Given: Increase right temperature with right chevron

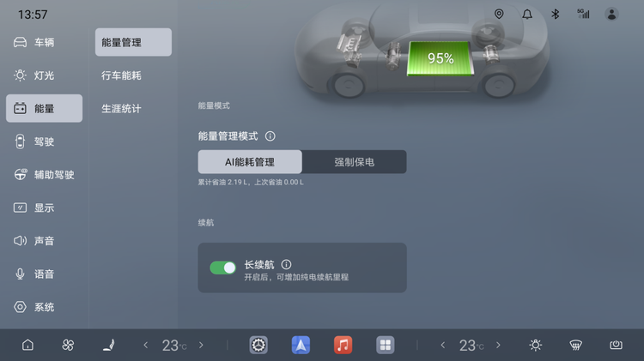Looking at the screenshot, I should pyautogui.click(x=498, y=345).
